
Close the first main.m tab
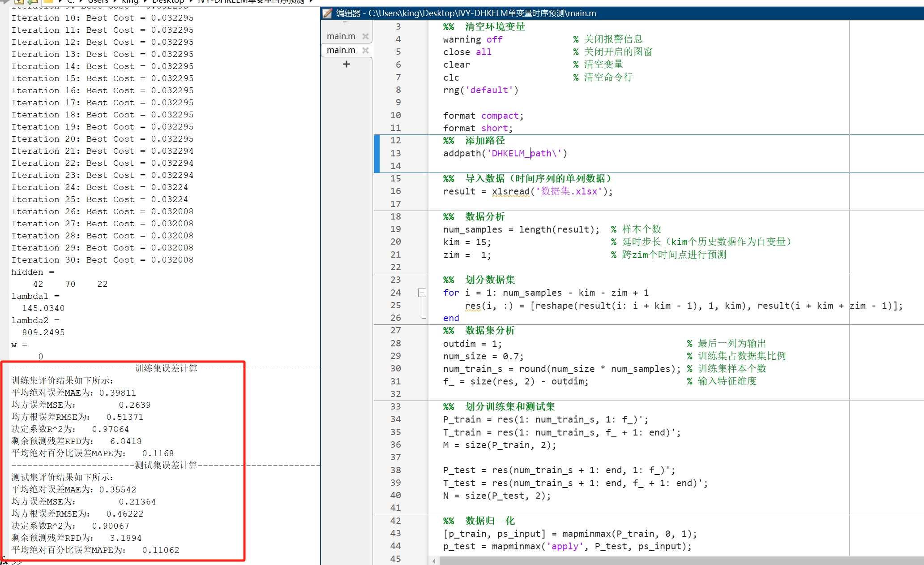365,36
